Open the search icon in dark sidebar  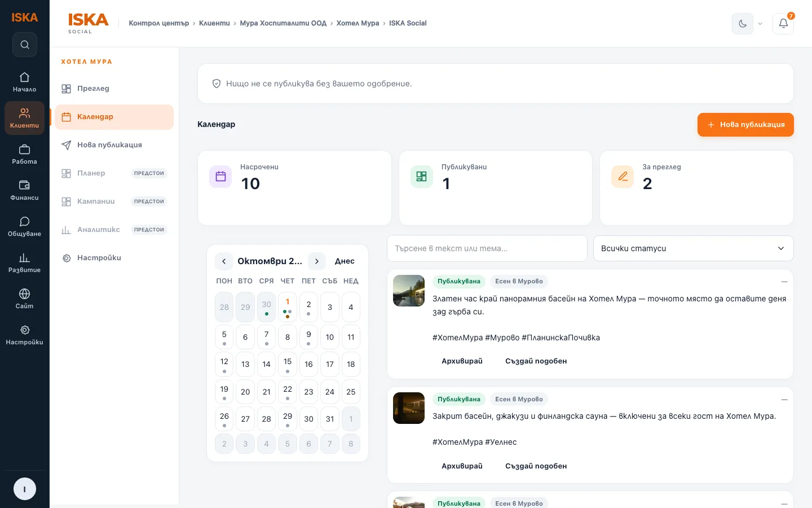pos(25,45)
